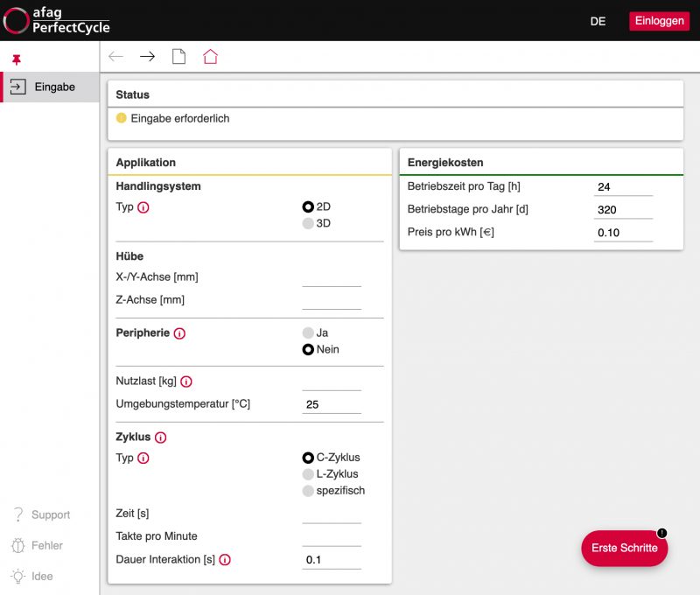
Task: Edit the Dauer Interaktion value 0.1
Action: (x=332, y=560)
